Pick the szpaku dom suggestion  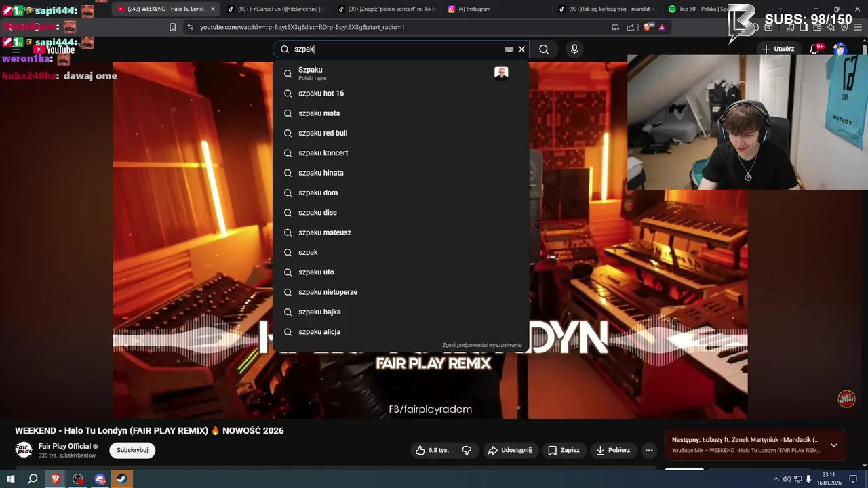coord(401,192)
